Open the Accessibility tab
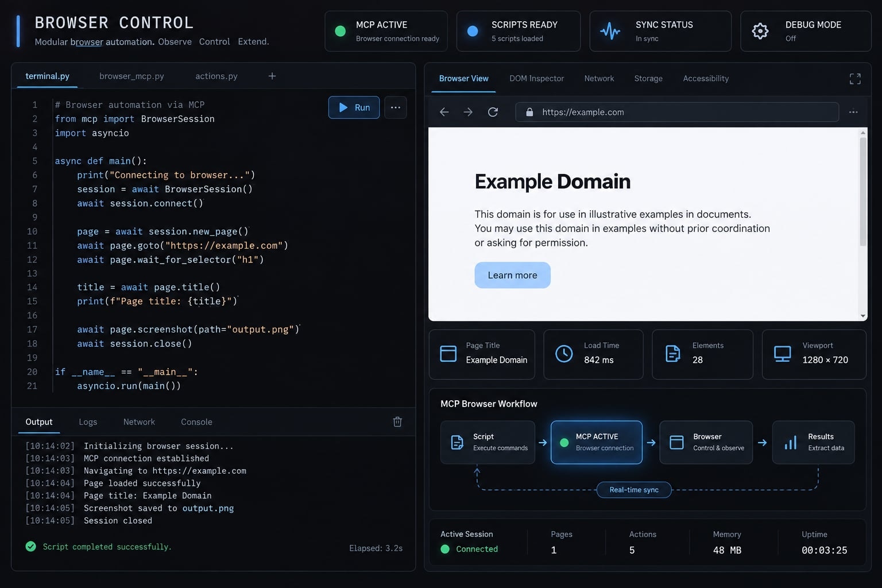882x588 pixels. [706, 79]
